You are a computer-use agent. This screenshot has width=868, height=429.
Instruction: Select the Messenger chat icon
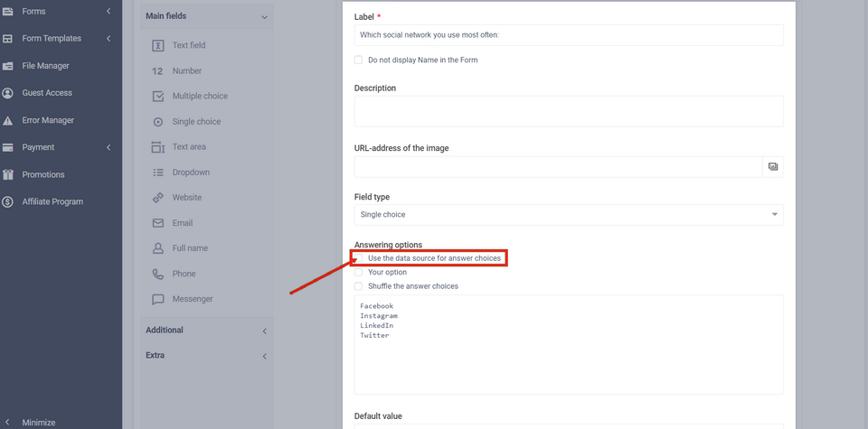157,299
